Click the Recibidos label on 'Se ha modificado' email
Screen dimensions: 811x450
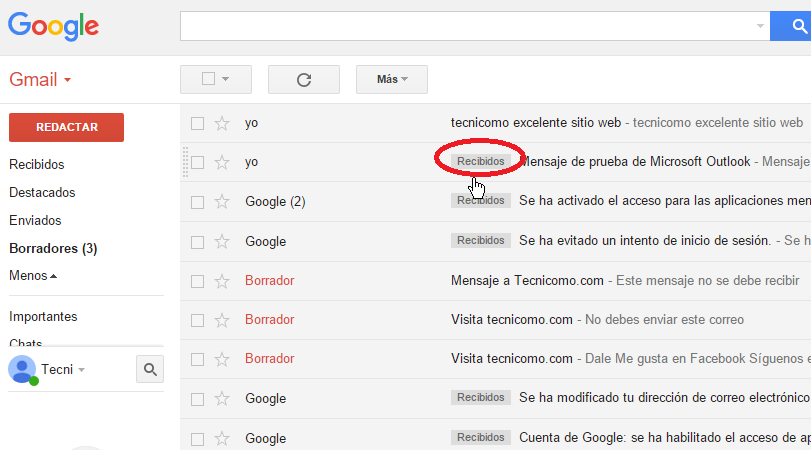[x=480, y=397]
